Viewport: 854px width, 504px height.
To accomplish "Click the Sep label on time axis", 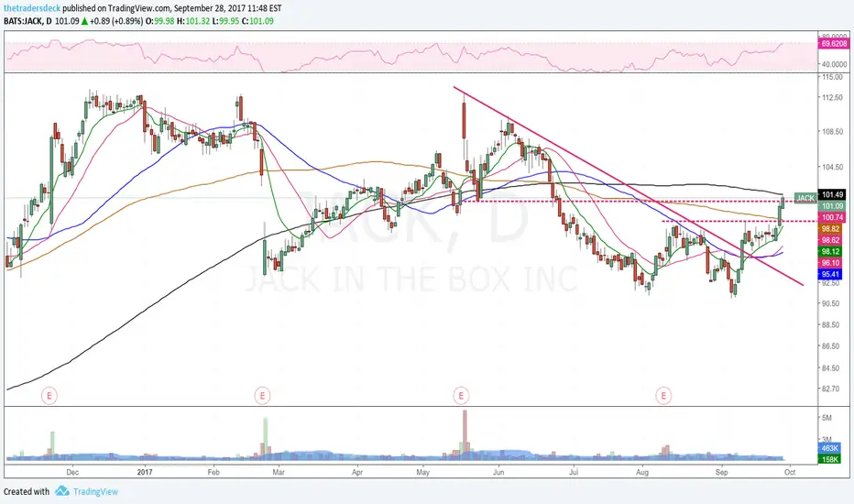I will click(x=722, y=473).
